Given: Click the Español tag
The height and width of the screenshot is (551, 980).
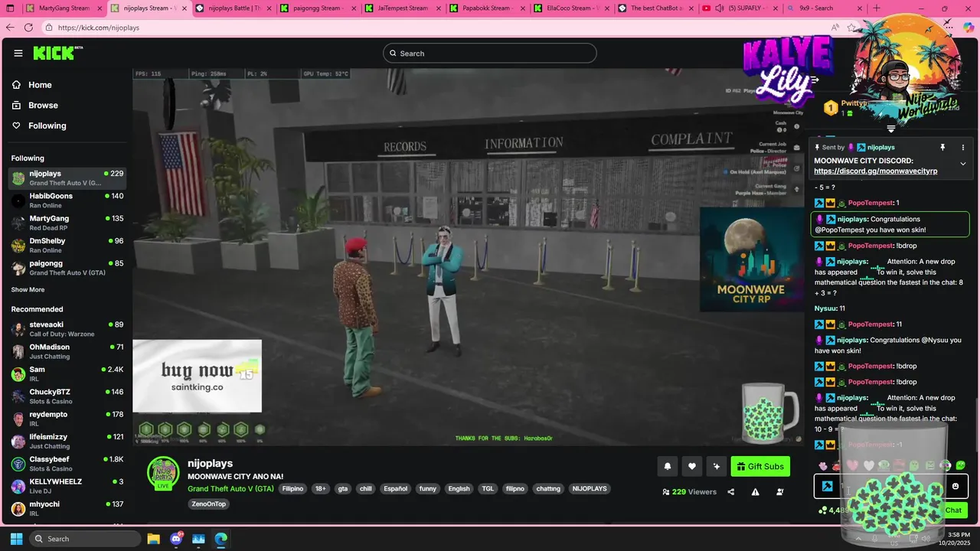Looking at the screenshot, I should tap(396, 488).
